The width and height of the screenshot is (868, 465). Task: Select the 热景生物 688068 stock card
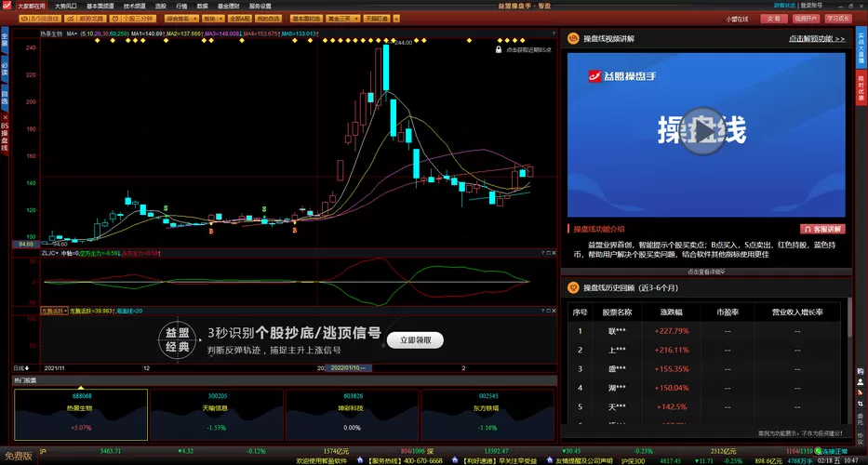81,414
